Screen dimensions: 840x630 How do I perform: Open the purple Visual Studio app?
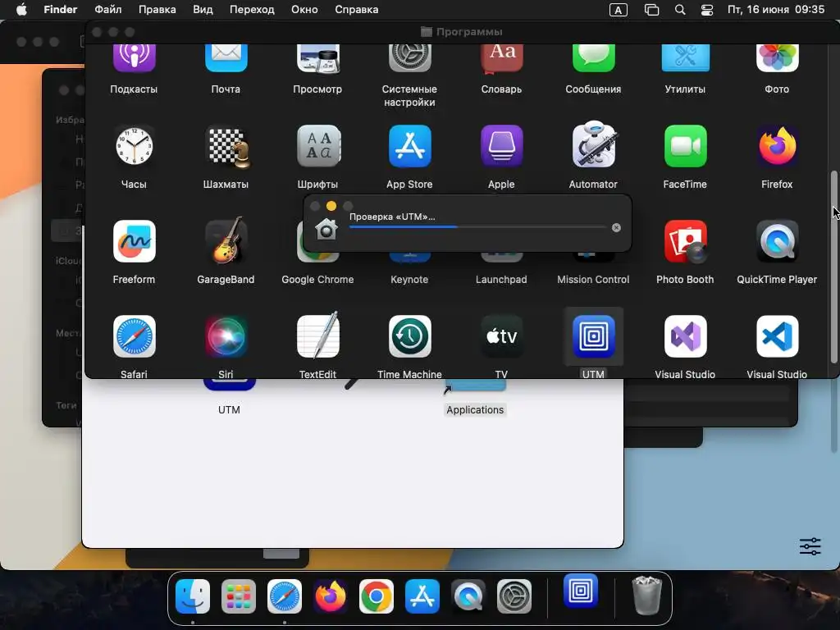tap(686, 336)
